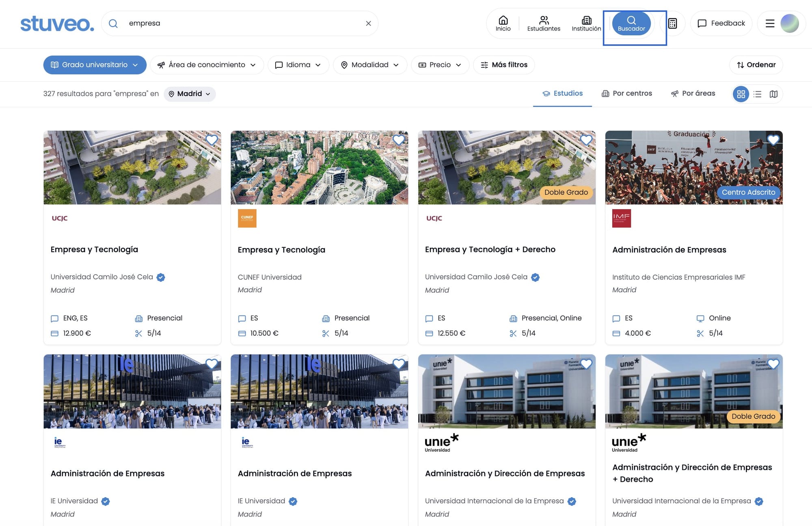The height and width of the screenshot is (526, 812).
Task: Click the "10.500 €" price
Action: pos(264,333)
